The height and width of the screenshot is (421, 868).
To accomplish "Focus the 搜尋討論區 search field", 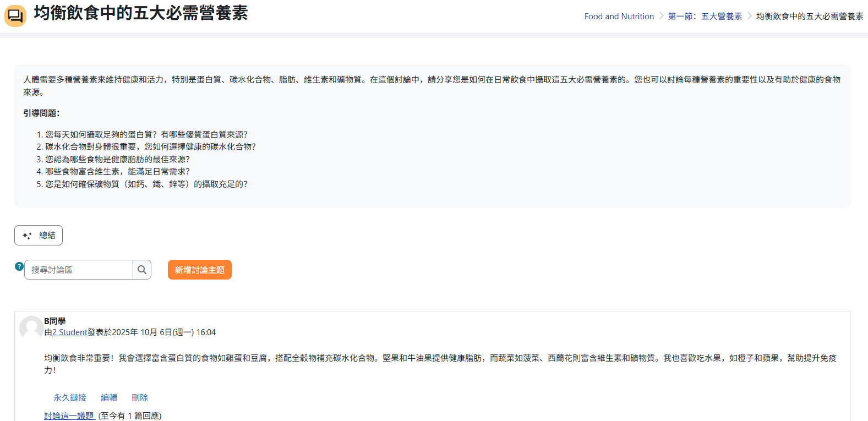I will 79,270.
